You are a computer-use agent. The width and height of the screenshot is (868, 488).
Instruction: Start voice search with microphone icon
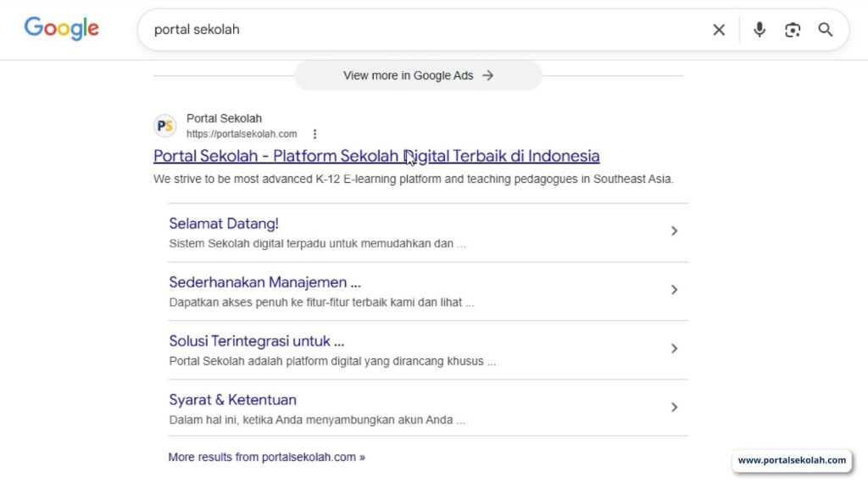click(759, 30)
